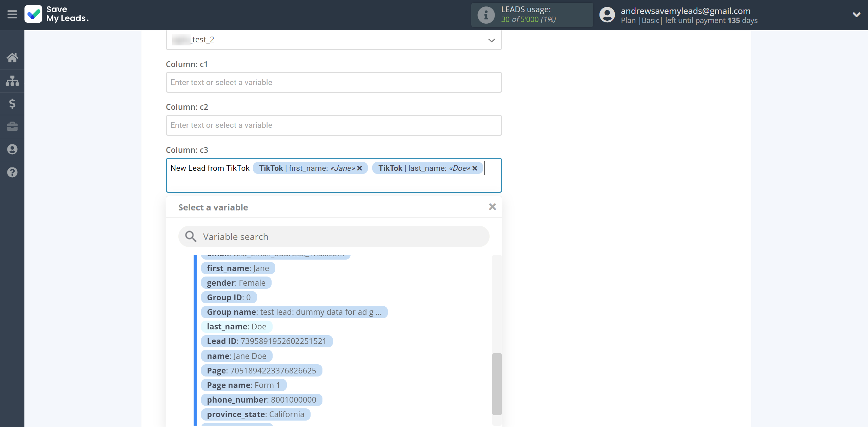Click into the Column c3 field
This screenshot has height=427, width=868.
coord(334,176)
